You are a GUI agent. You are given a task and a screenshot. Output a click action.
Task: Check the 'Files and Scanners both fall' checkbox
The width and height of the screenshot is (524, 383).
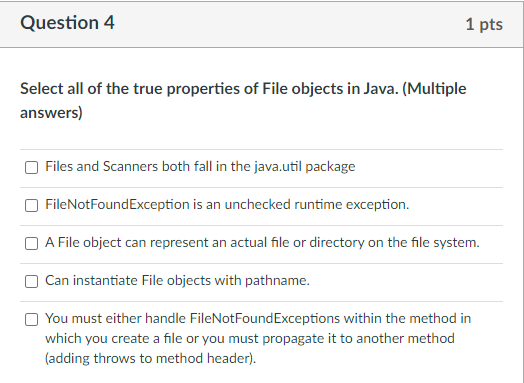(x=31, y=167)
